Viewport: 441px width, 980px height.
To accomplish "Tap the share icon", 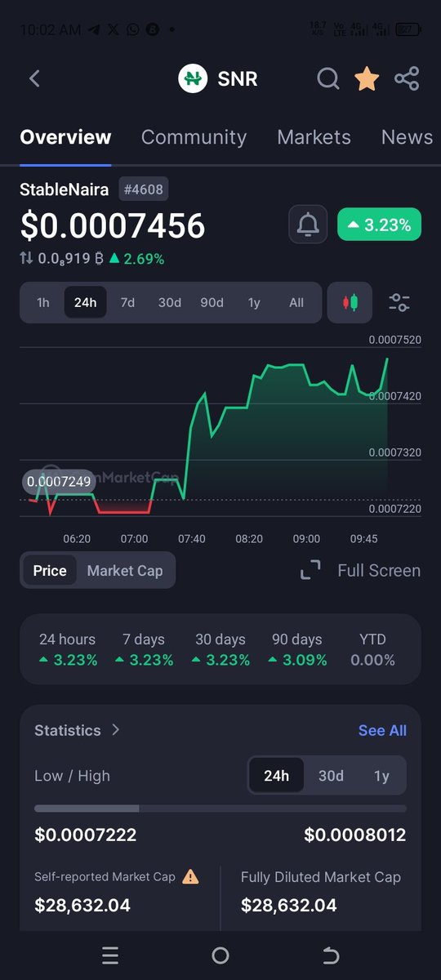I will [x=407, y=78].
